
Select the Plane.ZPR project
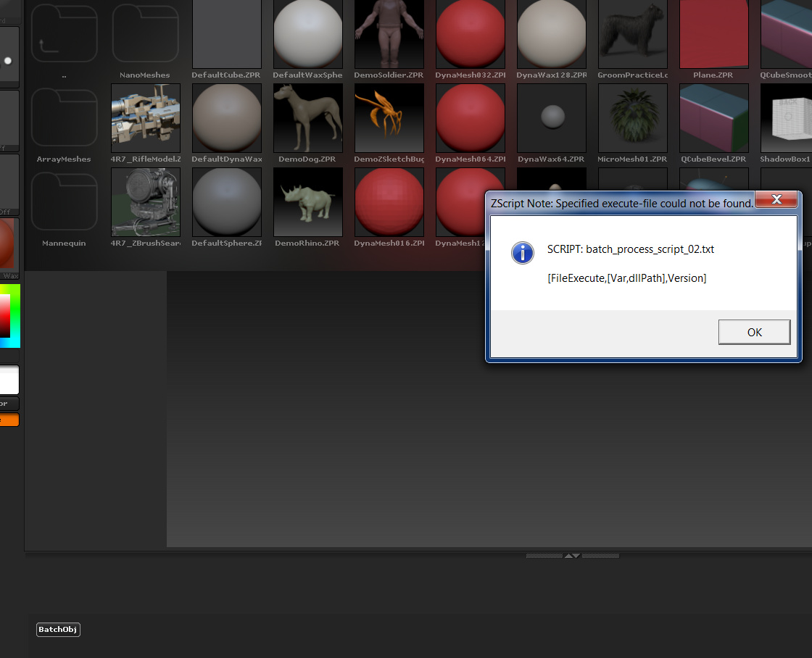[x=713, y=34]
